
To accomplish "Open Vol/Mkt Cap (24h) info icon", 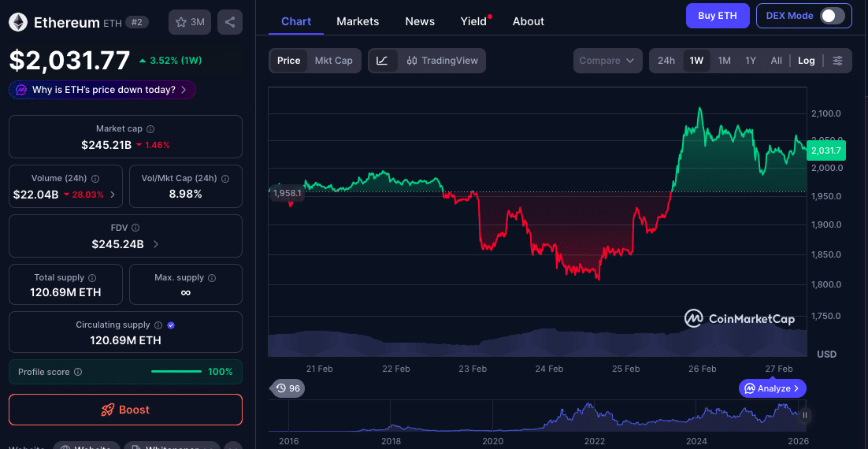I will coord(225,178).
